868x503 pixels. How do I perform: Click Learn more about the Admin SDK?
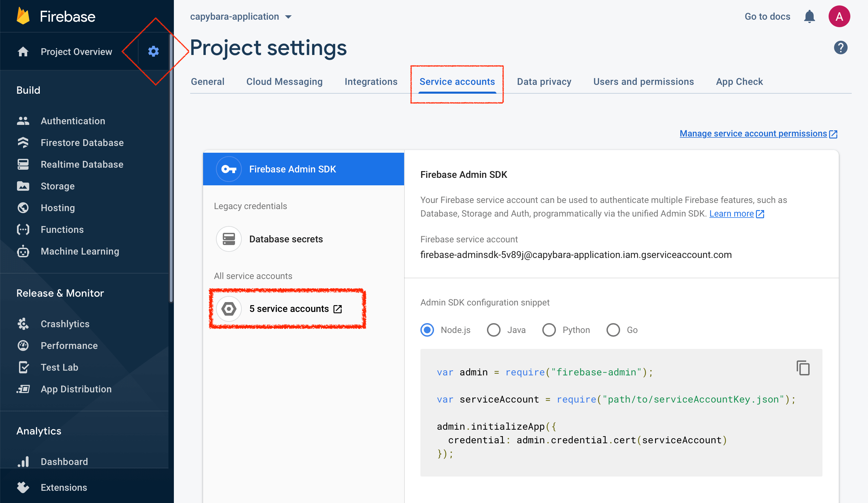[731, 213]
